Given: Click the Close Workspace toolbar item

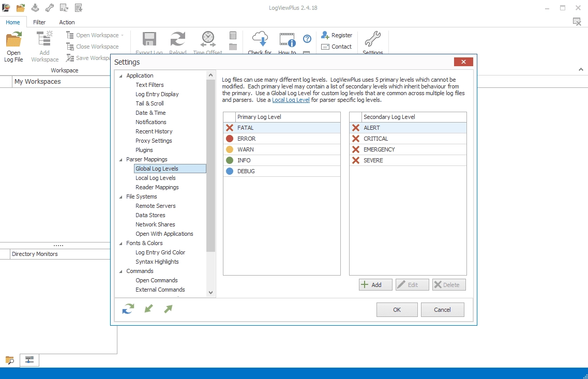Looking at the screenshot, I should (92, 47).
